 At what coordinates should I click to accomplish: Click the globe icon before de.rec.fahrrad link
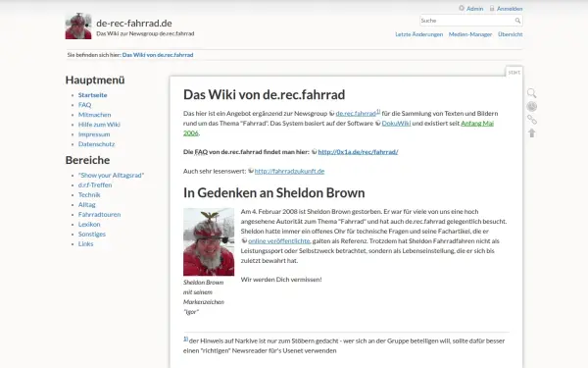[x=332, y=114]
